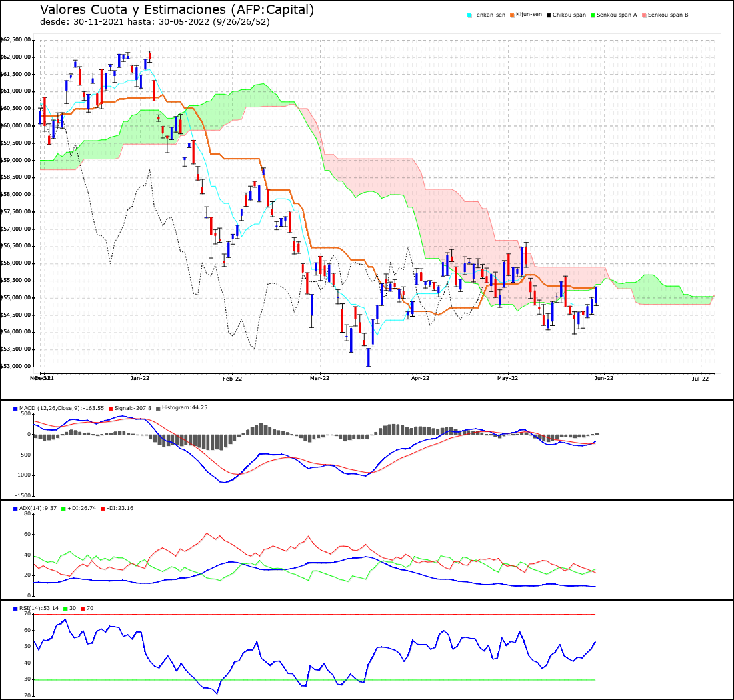
Task: Click the Kijun-sen legend label
Action: 529,15
